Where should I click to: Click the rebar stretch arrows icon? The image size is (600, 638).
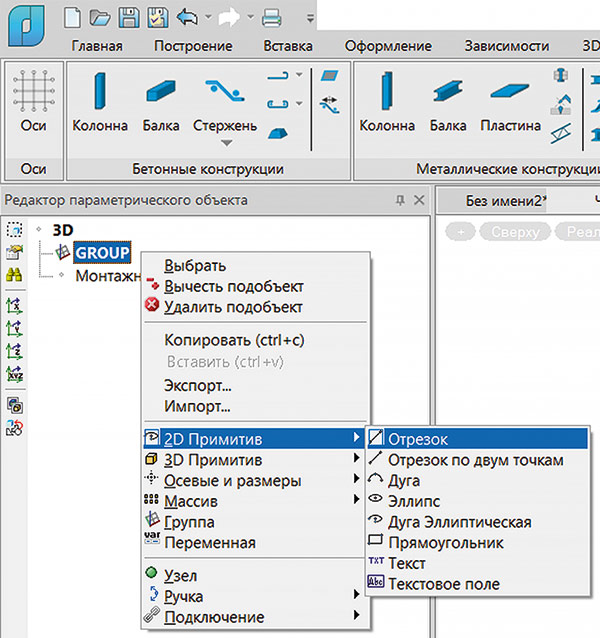click(x=329, y=105)
